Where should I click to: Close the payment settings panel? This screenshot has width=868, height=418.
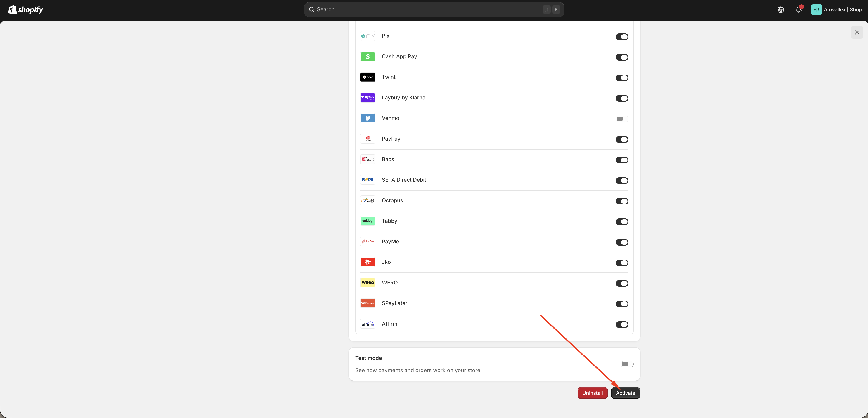pyautogui.click(x=857, y=32)
